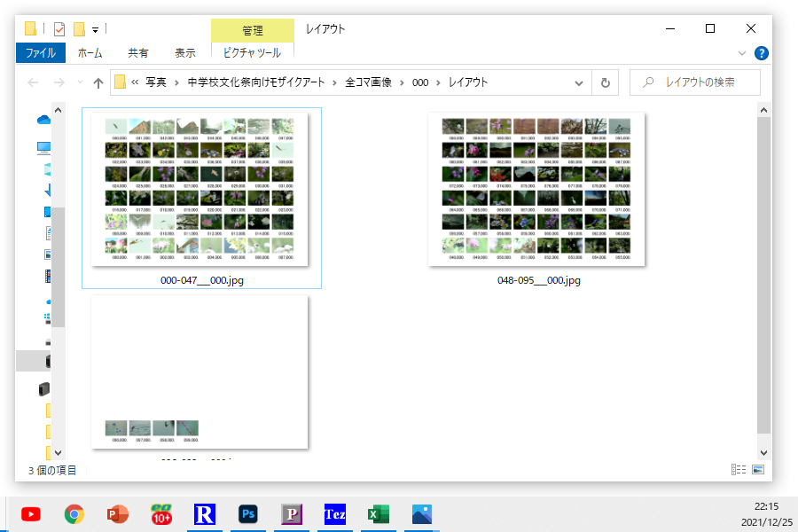Show hidden breadcrumb parents via « chevron
The width and height of the screenshot is (798, 532).
point(135,82)
